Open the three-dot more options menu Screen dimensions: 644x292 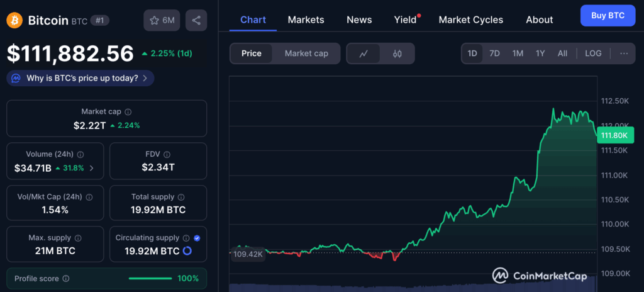(624, 53)
